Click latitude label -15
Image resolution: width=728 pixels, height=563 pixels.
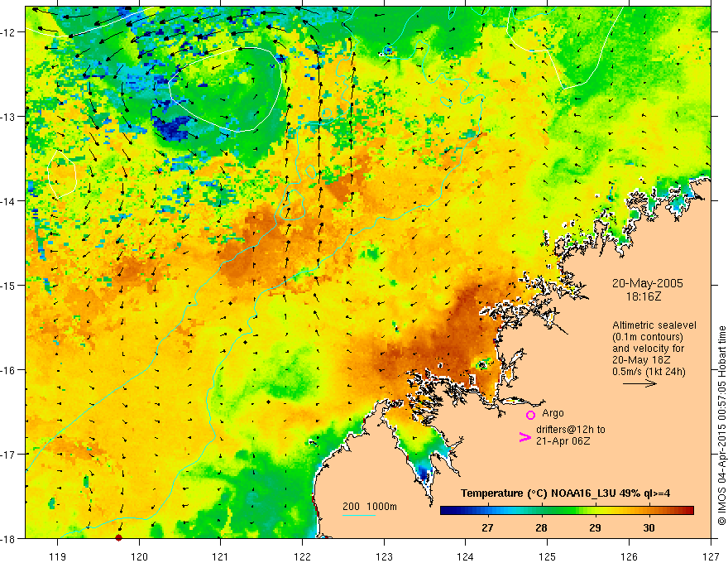9,285
